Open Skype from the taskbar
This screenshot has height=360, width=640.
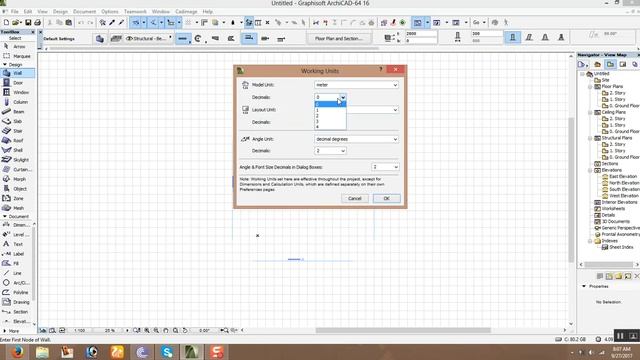coord(167,351)
